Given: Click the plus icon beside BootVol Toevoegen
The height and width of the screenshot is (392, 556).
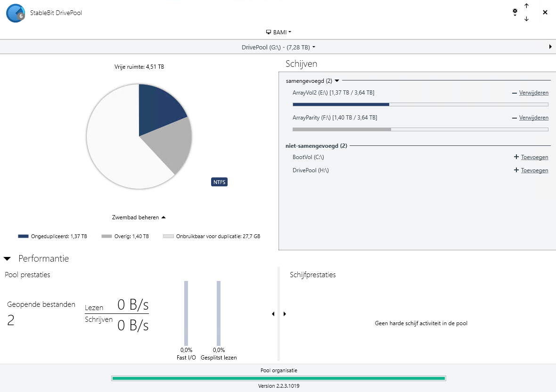Looking at the screenshot, I should pos(516,157).
